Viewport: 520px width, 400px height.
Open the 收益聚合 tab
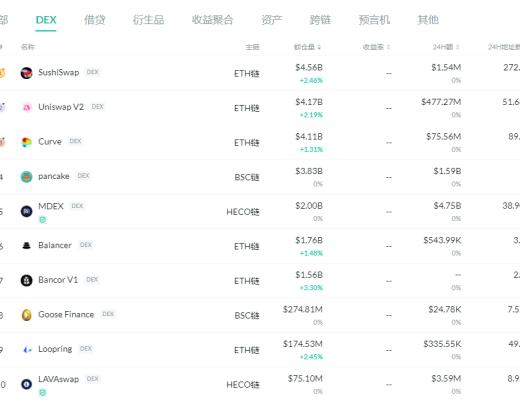tap(212, 20)
